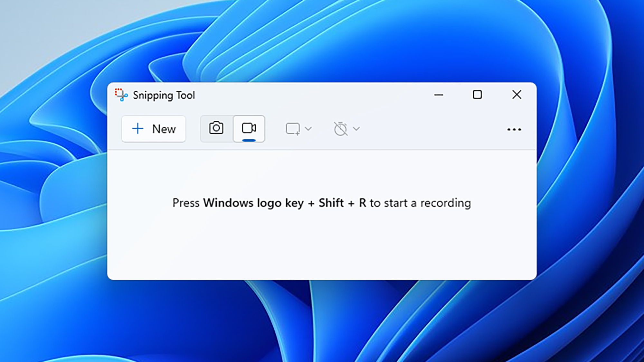Image resolution: width=644 pixels, height=362 pixels.
Task: Select the camera screenshot snip mode icon
Action: (x=216, y=128)
